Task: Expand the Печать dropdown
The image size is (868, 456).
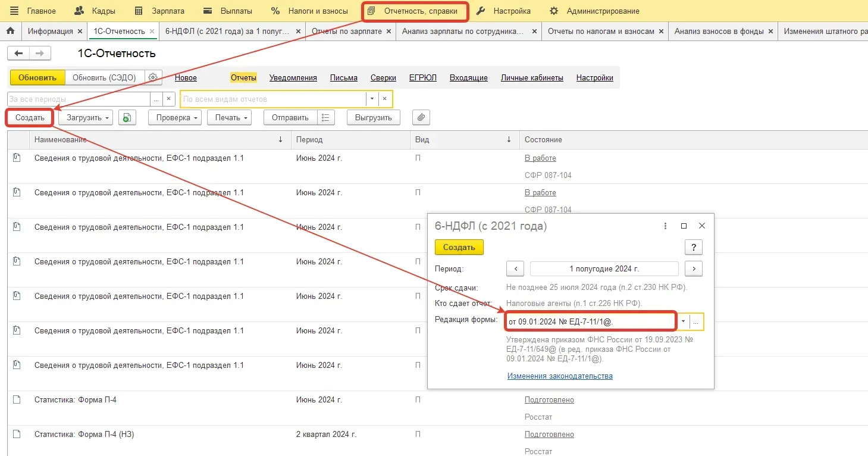Action: [230, 118]
